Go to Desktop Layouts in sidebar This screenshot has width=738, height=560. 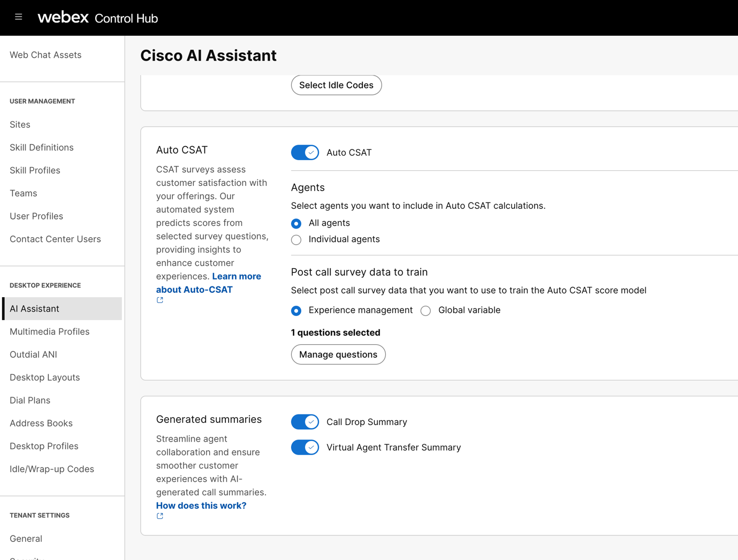(45, 377)
